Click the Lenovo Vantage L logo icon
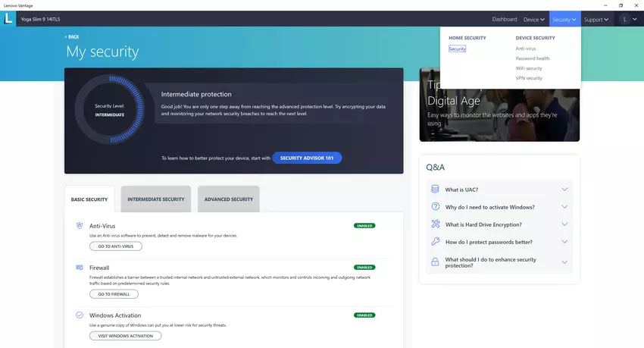This screenshot has height=348, width=644. tap(8, 19)
